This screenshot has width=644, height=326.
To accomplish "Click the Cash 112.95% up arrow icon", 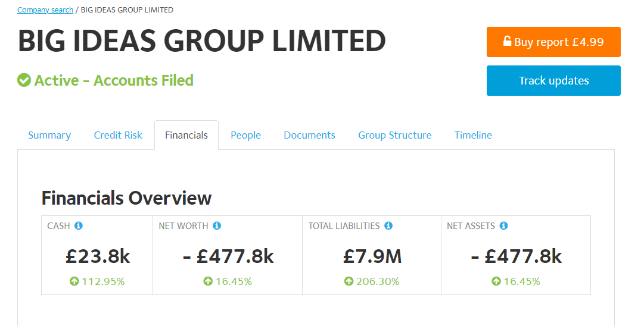I will point(74,281).
